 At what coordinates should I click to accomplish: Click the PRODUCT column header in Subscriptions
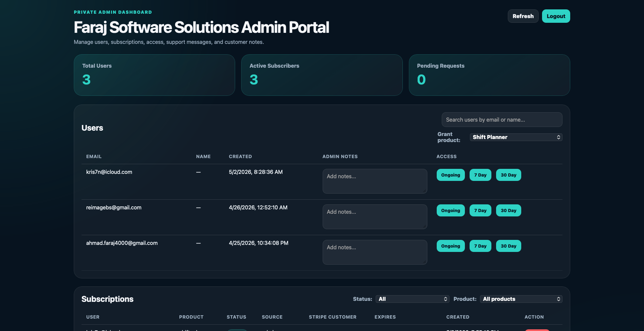(x=191, y=317)
